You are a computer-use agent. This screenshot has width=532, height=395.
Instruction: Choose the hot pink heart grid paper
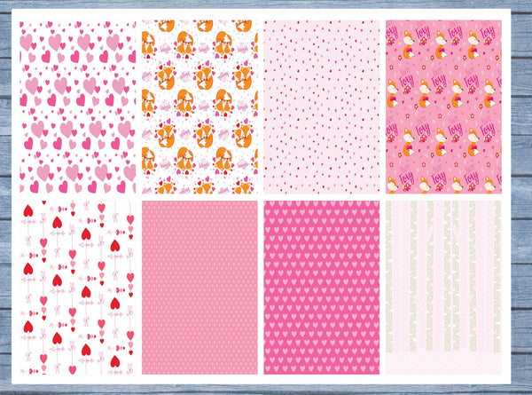(x=322, y=288)
